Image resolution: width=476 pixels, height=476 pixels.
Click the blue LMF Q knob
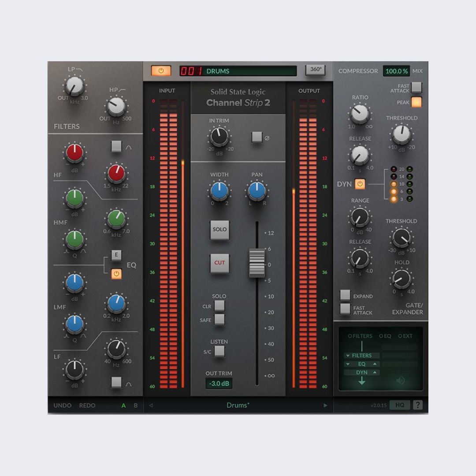point(74,324)
